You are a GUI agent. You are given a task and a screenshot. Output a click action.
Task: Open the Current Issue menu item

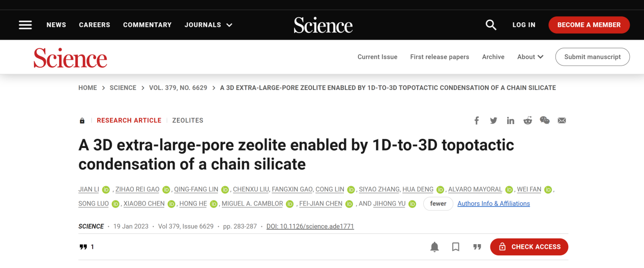click(x=377, y=57)
